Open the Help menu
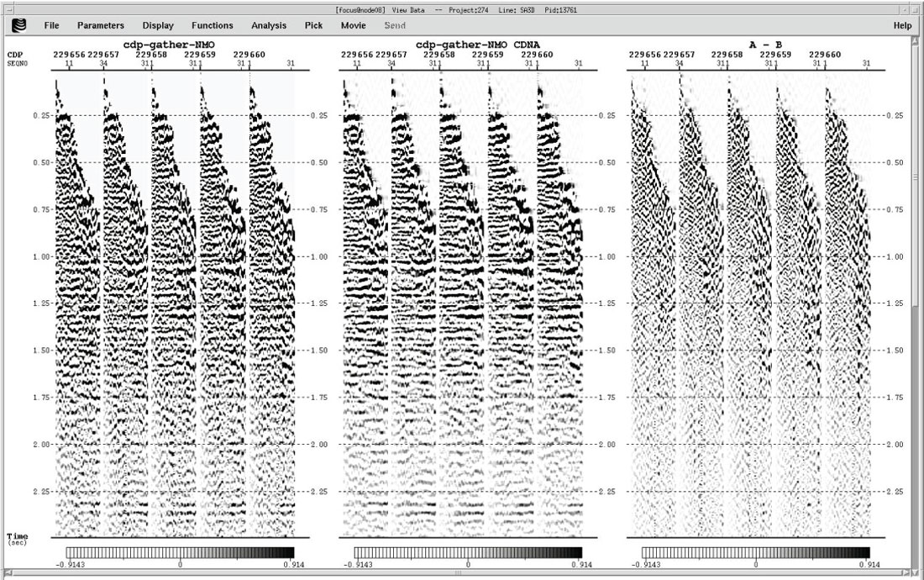 902,25
